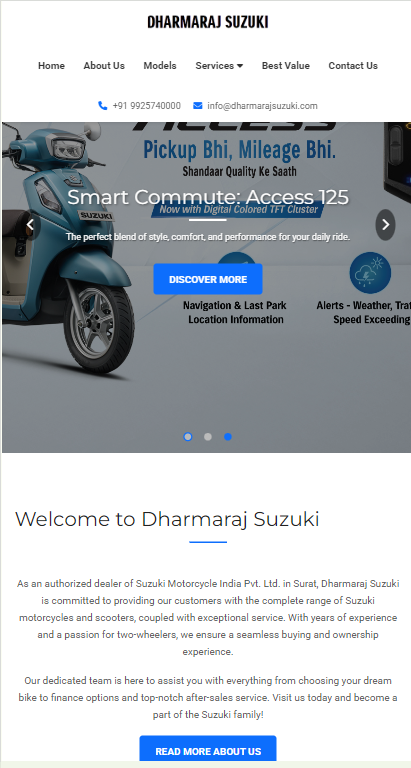Select the third carousel indicator dot
Screen dimensions: 411x768
click(228, 437)
